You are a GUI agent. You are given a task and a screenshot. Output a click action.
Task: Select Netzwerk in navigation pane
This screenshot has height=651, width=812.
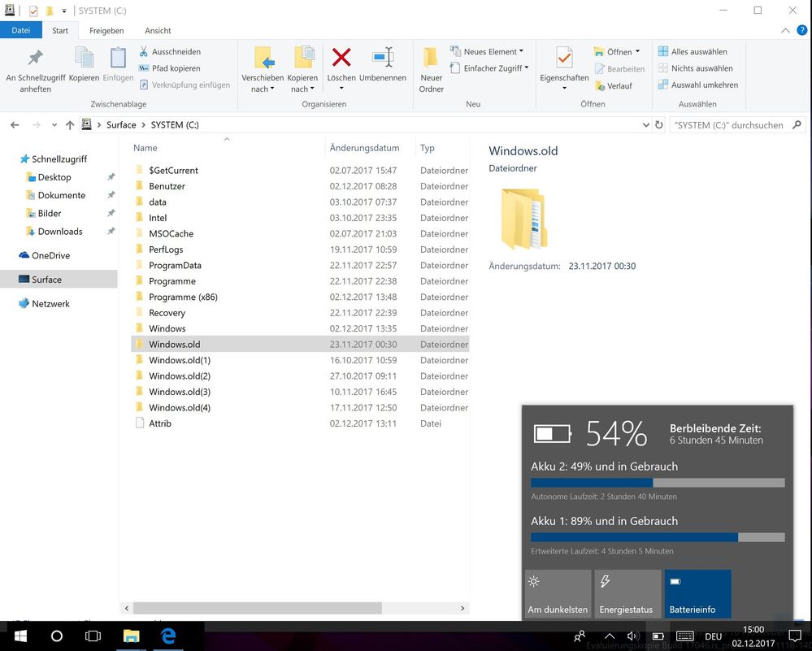[x=50, y=303]
